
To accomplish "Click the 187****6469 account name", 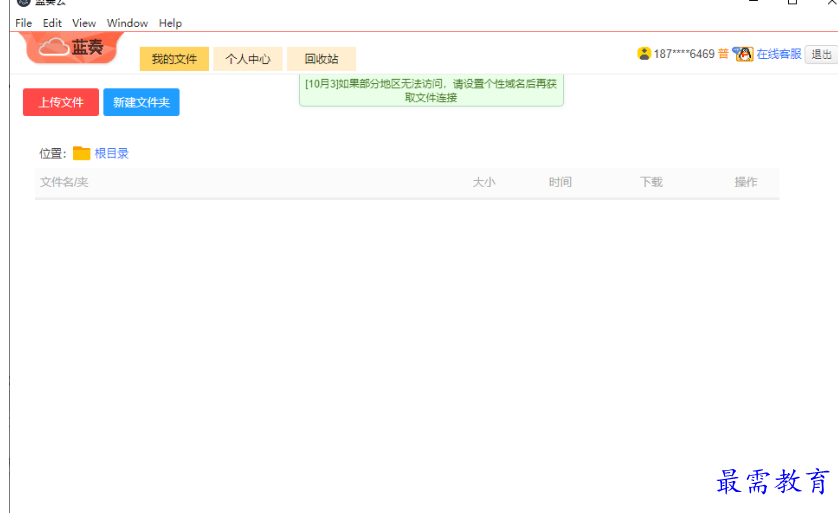I will [684, 54].
